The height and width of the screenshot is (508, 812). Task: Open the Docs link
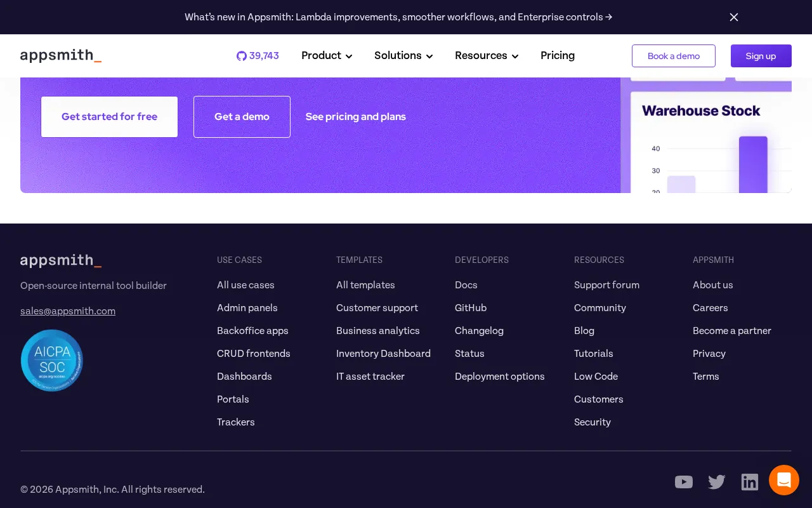tap(466, 285)
